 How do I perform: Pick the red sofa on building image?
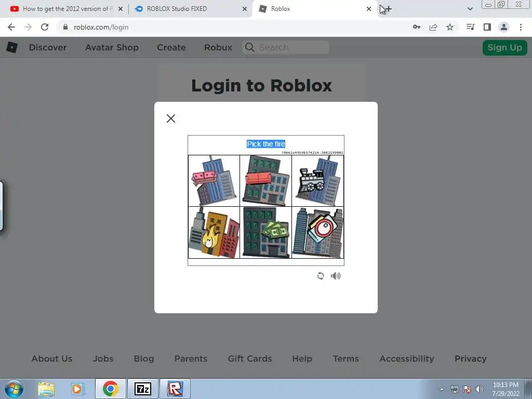(x=266, y=181)
